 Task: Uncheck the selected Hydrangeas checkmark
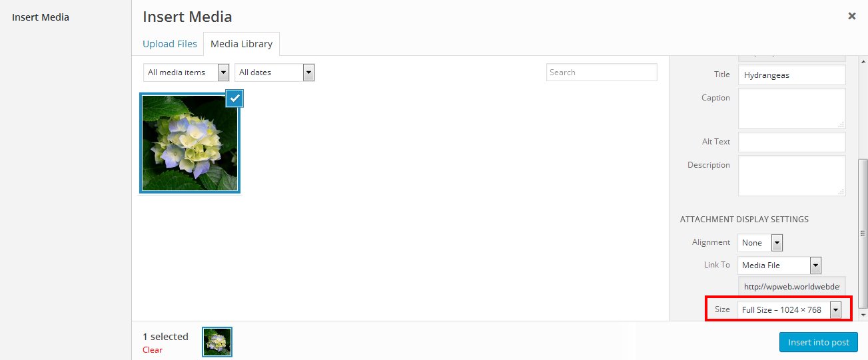(x=234, y=99)
